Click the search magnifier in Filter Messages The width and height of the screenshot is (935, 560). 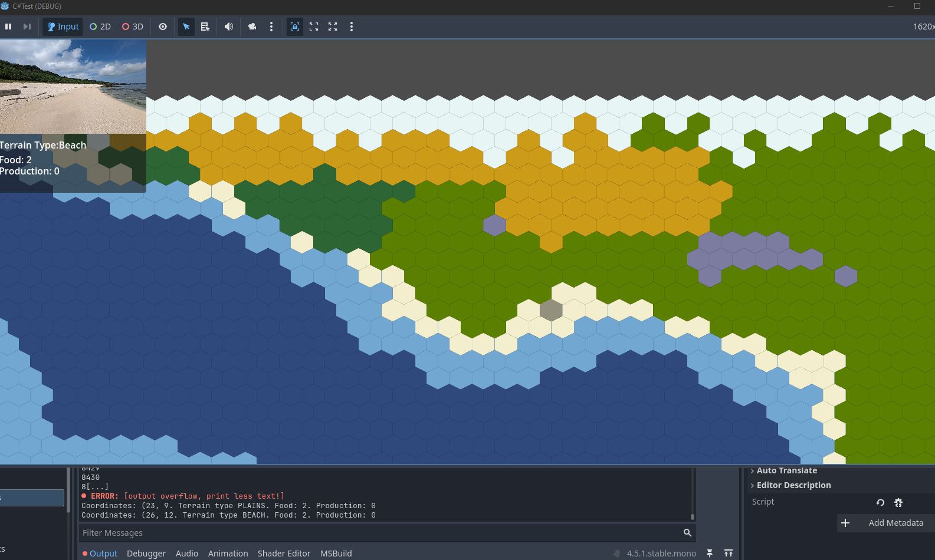687,533
